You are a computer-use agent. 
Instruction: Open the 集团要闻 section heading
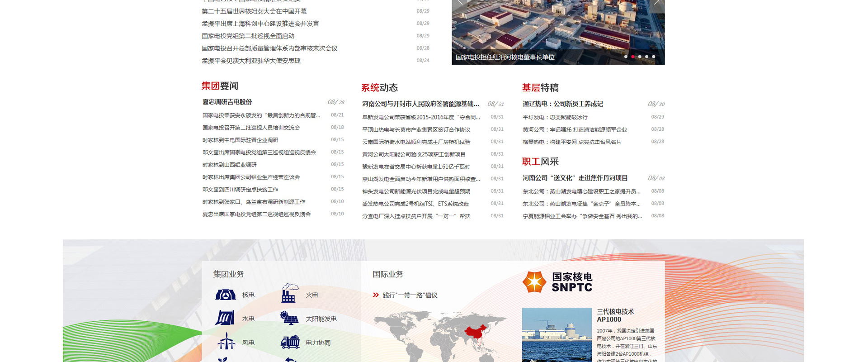click(220, 86)
